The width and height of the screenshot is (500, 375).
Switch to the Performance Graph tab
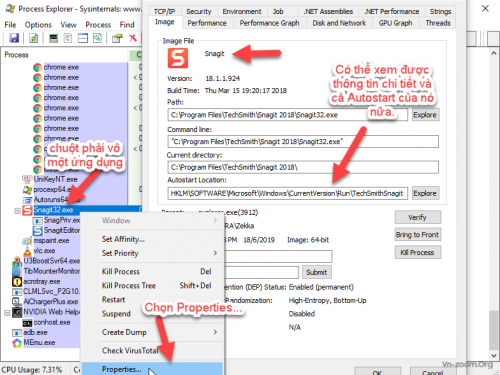click(269, 23)
